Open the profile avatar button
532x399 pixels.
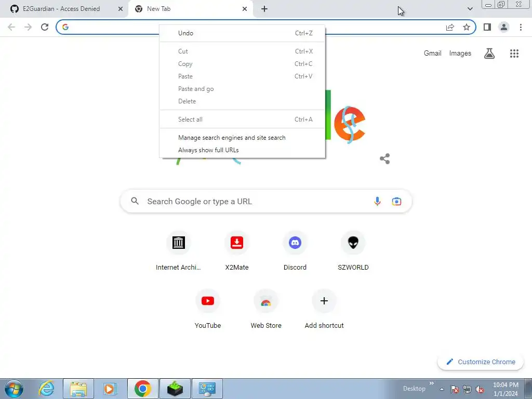pyautogui.click(x=504, y=27)
